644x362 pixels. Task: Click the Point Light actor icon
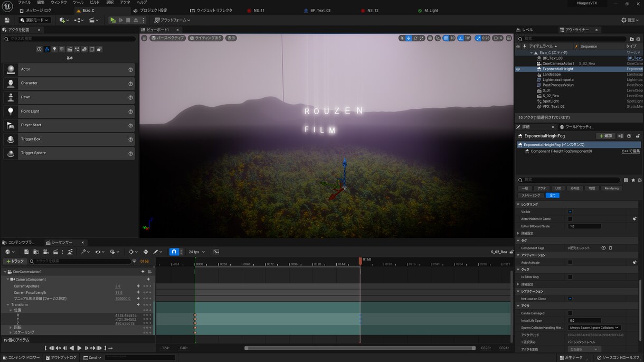11,111
